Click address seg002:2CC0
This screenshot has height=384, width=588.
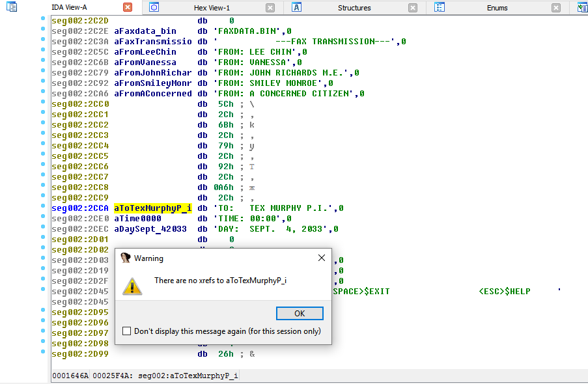[80, 104]
